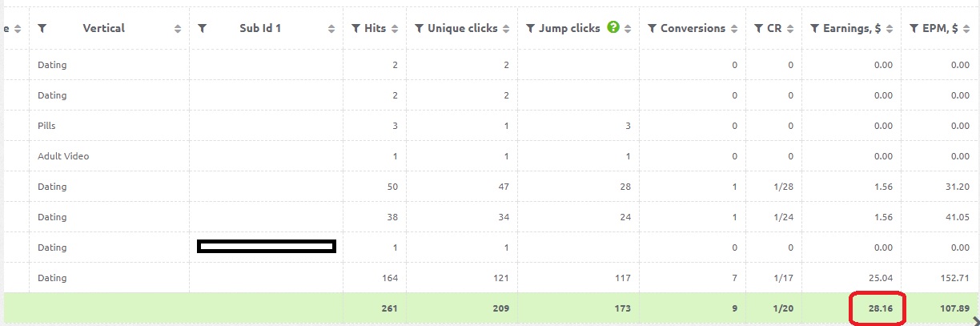
Task: Click the Sub Id 1 sort arrows
Action: point(331,29)
